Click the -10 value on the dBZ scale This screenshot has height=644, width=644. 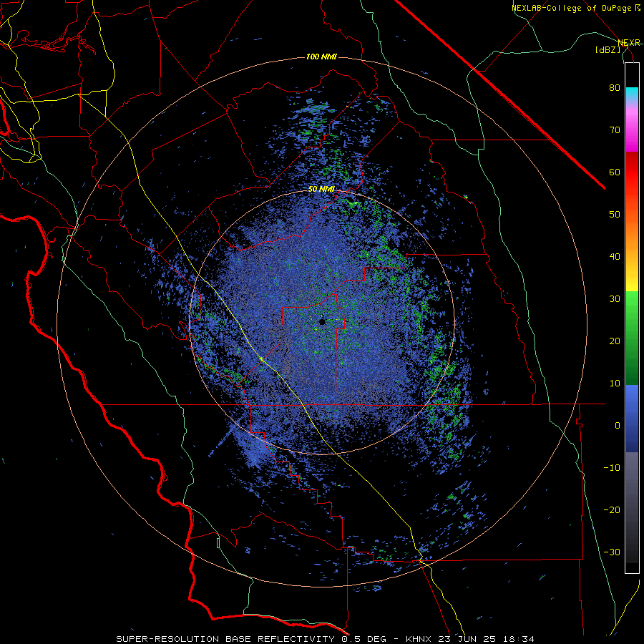click(612, 468)
